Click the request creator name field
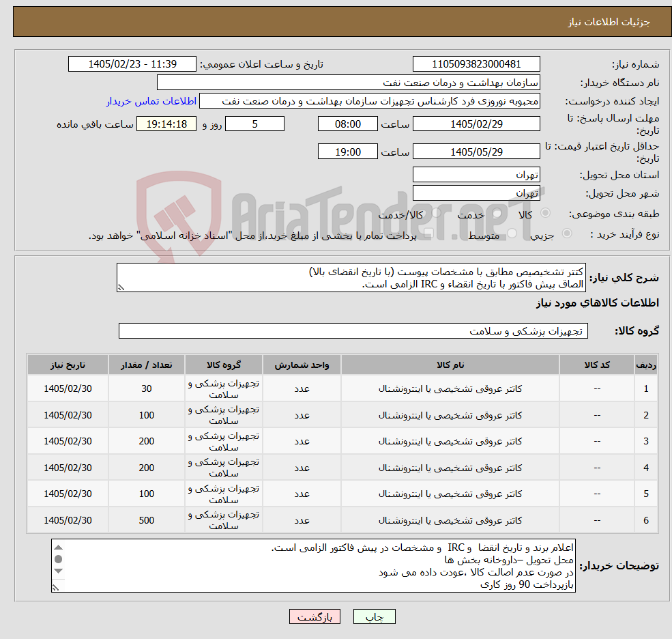Screen dimensions: 672x639 369,101
